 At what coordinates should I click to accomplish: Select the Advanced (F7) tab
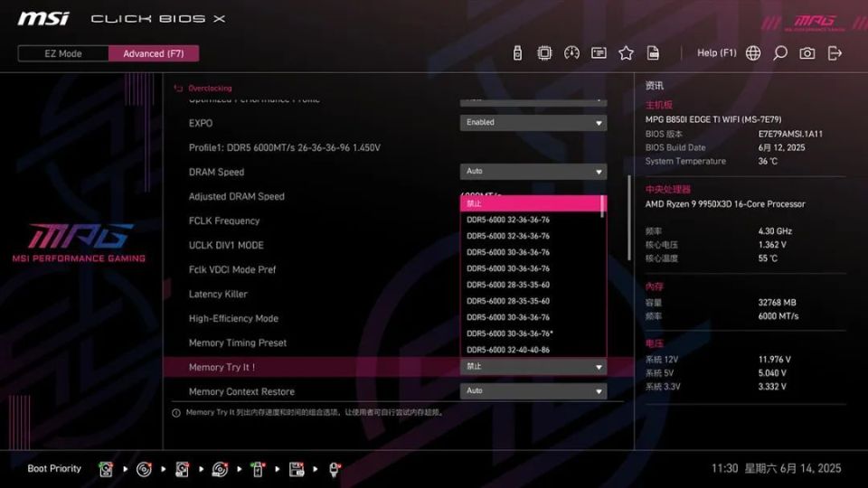154,53
